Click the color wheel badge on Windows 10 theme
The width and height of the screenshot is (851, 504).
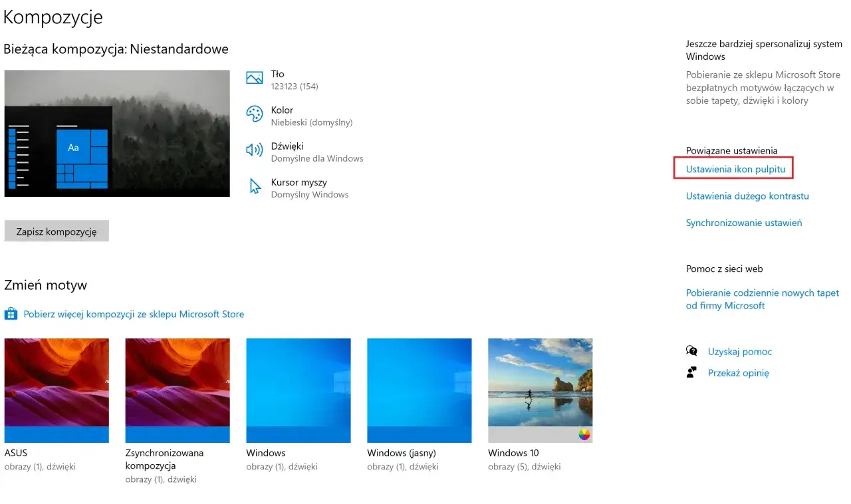[x=584, y=435]
